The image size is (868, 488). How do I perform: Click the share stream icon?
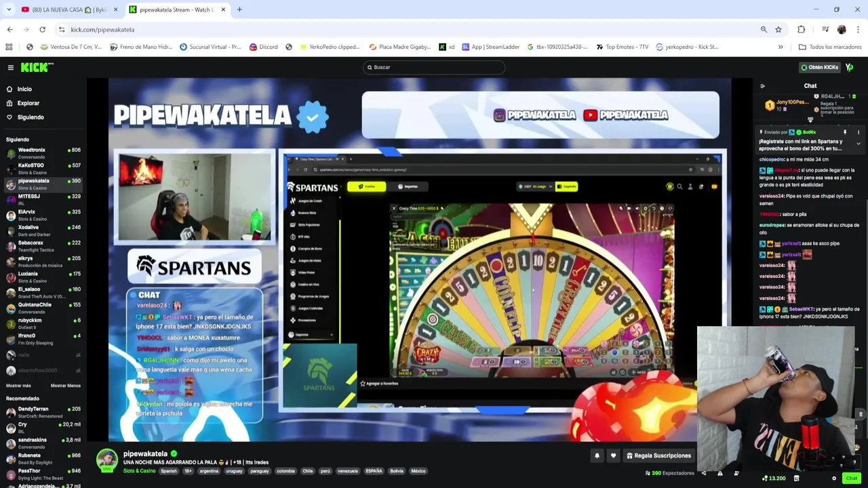703,473
